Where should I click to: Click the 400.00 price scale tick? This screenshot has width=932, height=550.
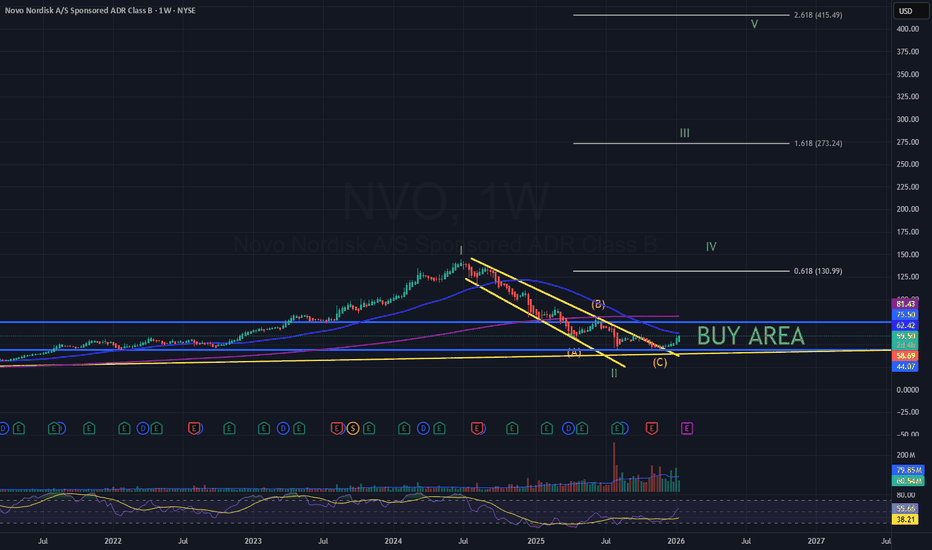pos(908,29)
